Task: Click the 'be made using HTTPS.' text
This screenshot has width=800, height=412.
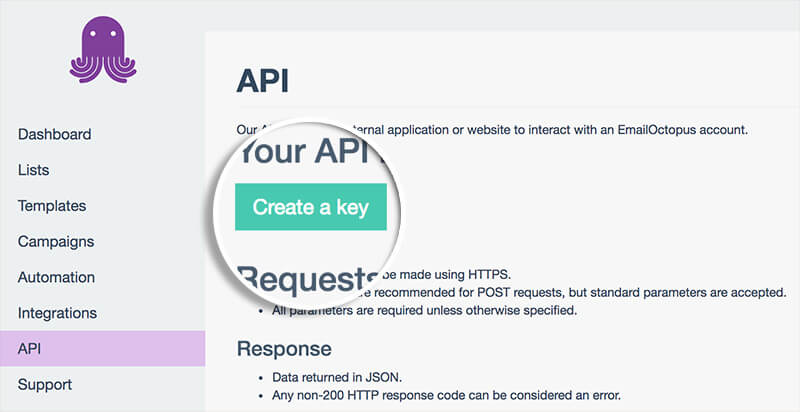Action: click(x=445, y=275)
